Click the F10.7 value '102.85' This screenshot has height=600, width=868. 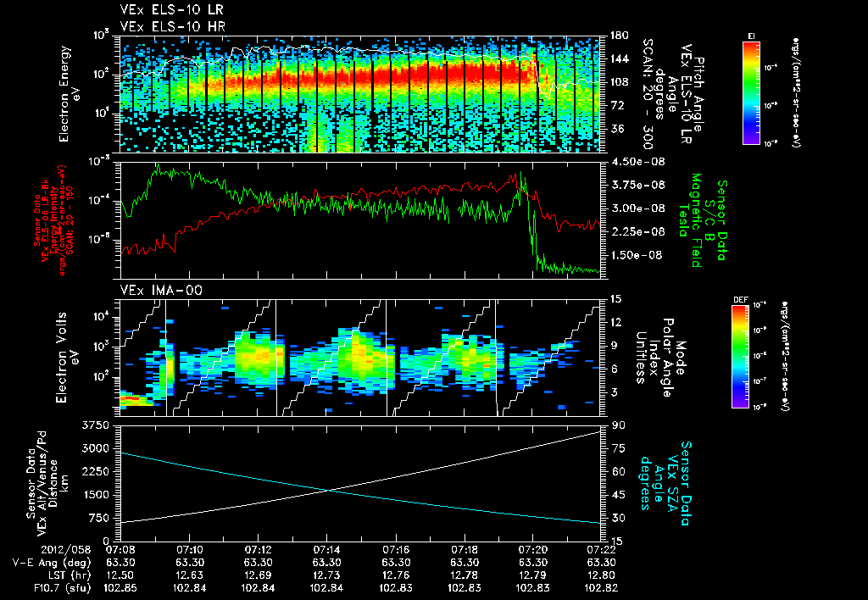click(x=120, y=588)
